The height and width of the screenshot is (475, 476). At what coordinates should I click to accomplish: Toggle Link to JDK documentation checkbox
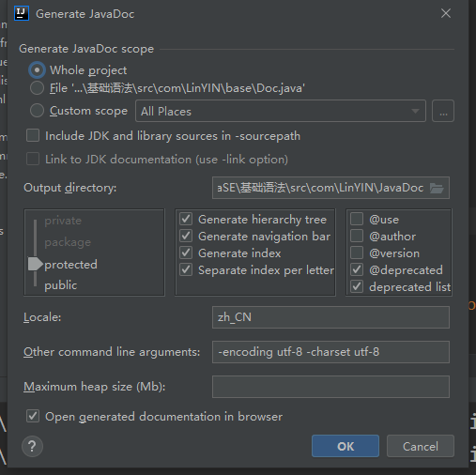[33, 159]
